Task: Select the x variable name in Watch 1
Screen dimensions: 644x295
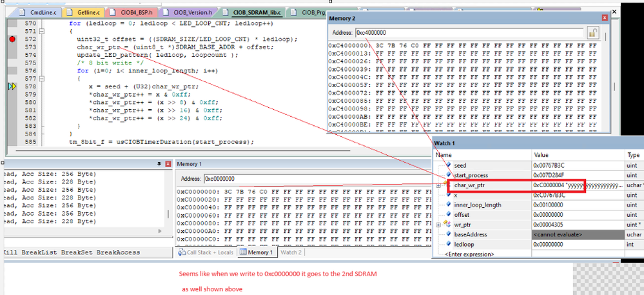Action: click(x=456, y=195)
